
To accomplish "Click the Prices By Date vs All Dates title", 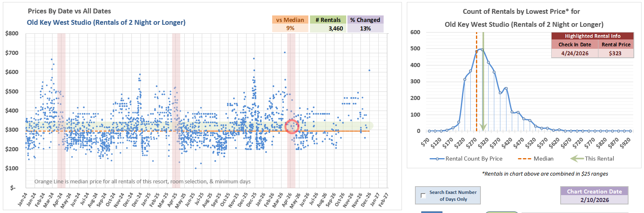I will (69, 11).
